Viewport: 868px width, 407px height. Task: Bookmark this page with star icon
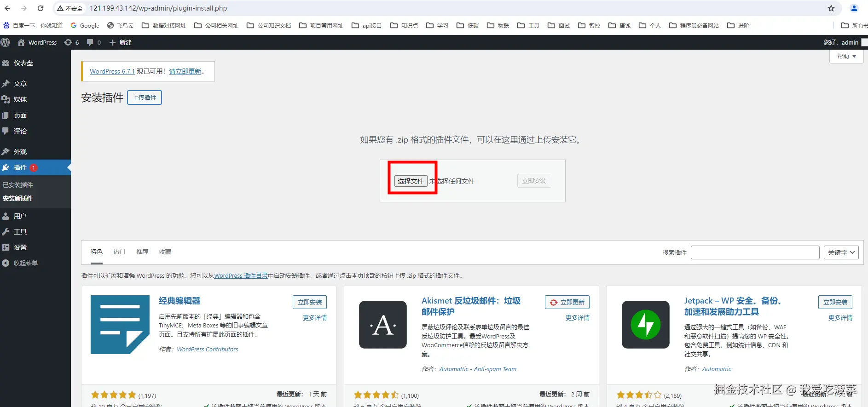(x=831, y=8)
